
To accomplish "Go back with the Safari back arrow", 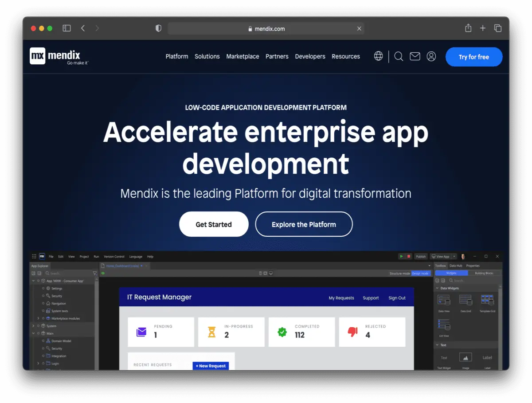I will (83, 28).
